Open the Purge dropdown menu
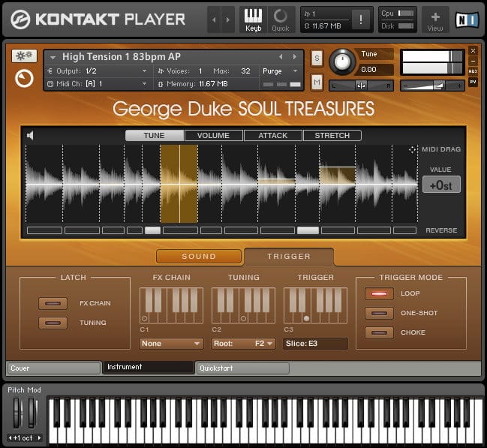This screenshot has width=487, height=448. click(280, 71)
